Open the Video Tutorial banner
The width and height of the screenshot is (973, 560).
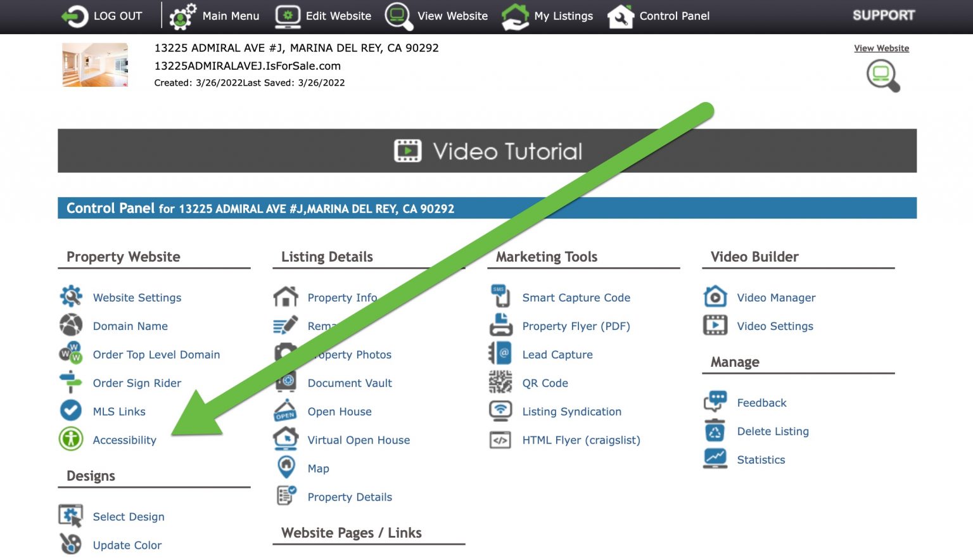(486, 151)
